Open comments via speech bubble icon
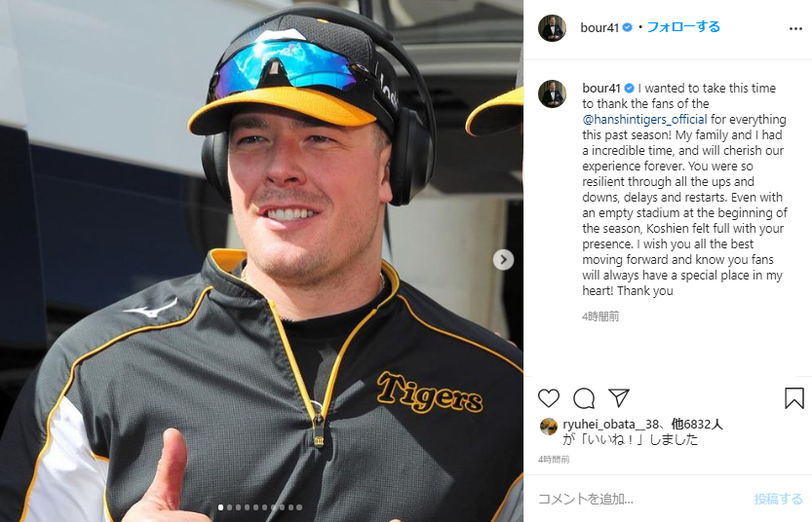Image resolution: width=812 pixels, height=522 pixels. click(584, 398)
